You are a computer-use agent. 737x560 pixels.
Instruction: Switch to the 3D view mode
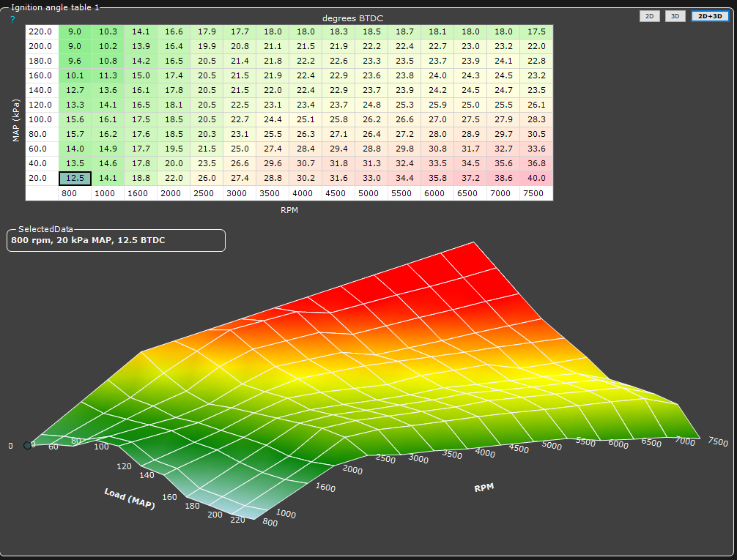click(x=675, y=16)
